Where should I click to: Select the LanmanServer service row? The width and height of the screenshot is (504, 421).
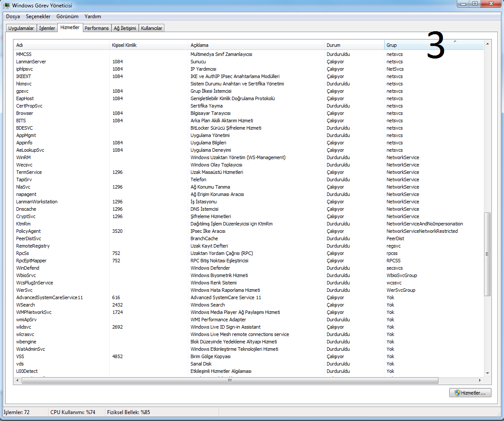249,62
